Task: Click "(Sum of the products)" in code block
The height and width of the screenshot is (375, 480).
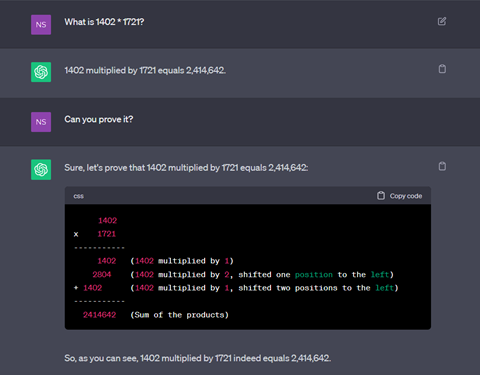Action: pos(179,315)
